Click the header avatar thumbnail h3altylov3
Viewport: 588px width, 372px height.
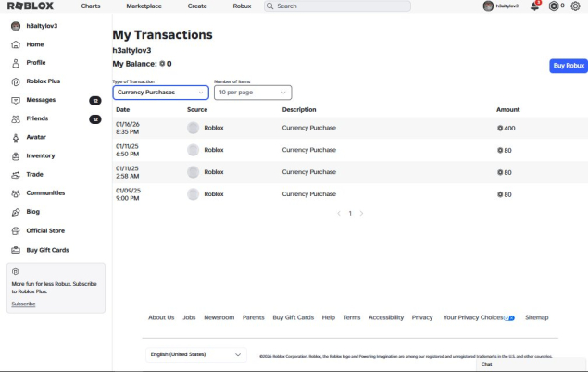tap(488, 6)
